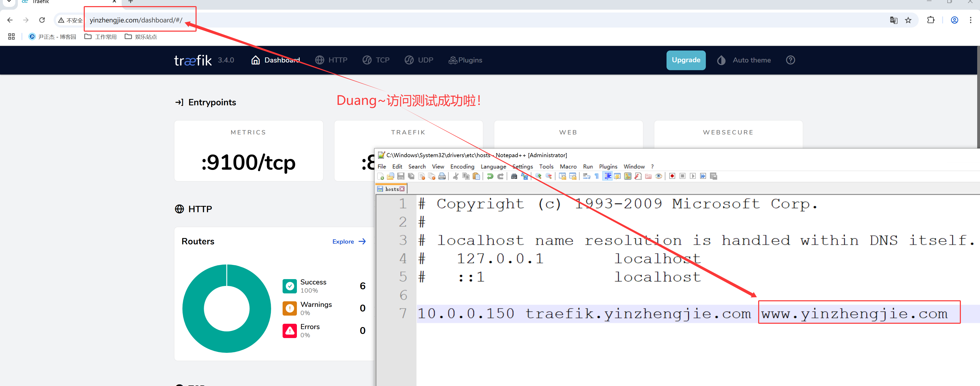Image resolution: width=980 pixels, height=386 pixels.
Task: Open the 工作常用 bookmarks folder
Action: pyautogui.click(x=101, y=37)
